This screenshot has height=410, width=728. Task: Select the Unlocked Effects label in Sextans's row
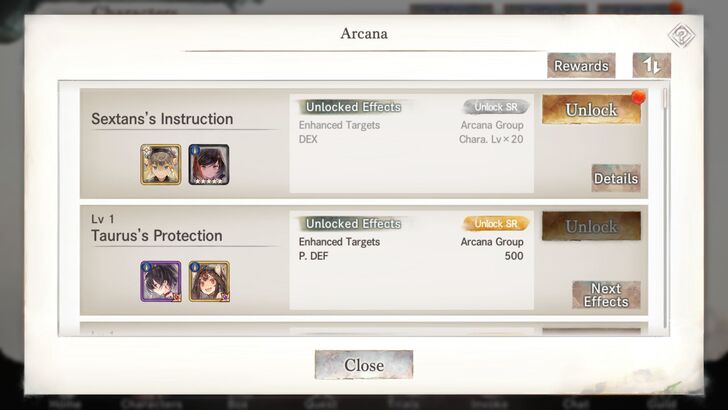pos(353,107)
